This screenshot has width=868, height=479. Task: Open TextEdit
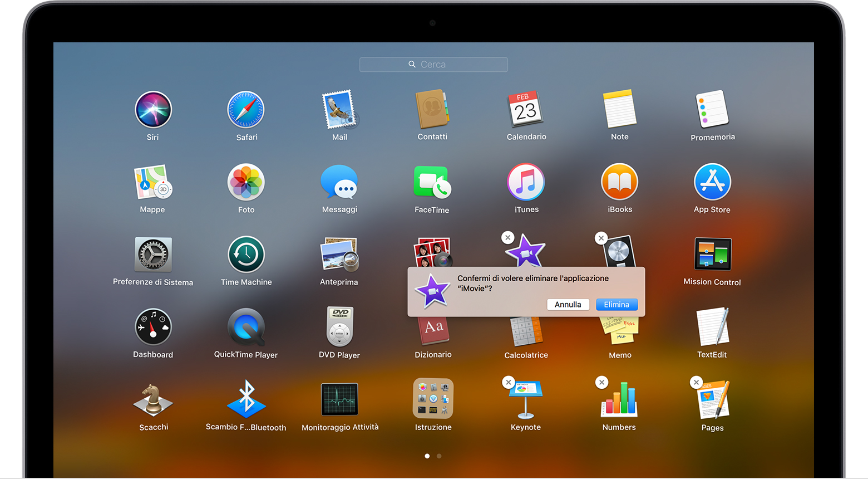[x=712, y=328]
